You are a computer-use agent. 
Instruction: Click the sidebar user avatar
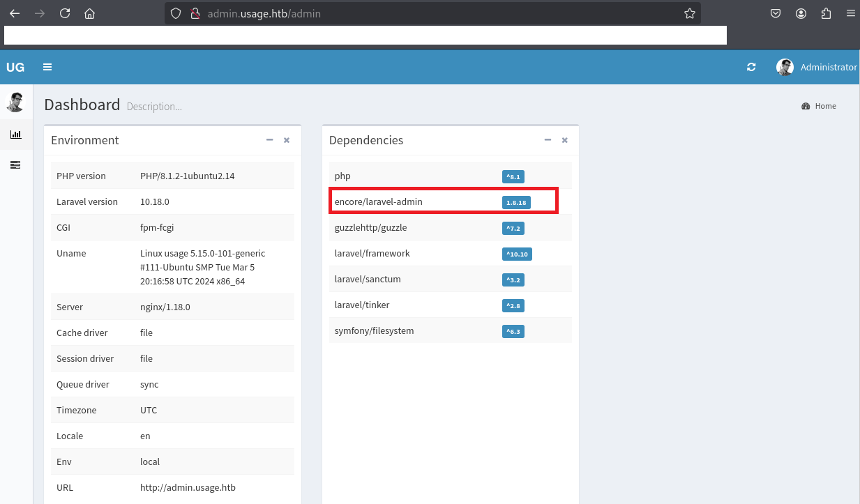[x=15, y=102]
